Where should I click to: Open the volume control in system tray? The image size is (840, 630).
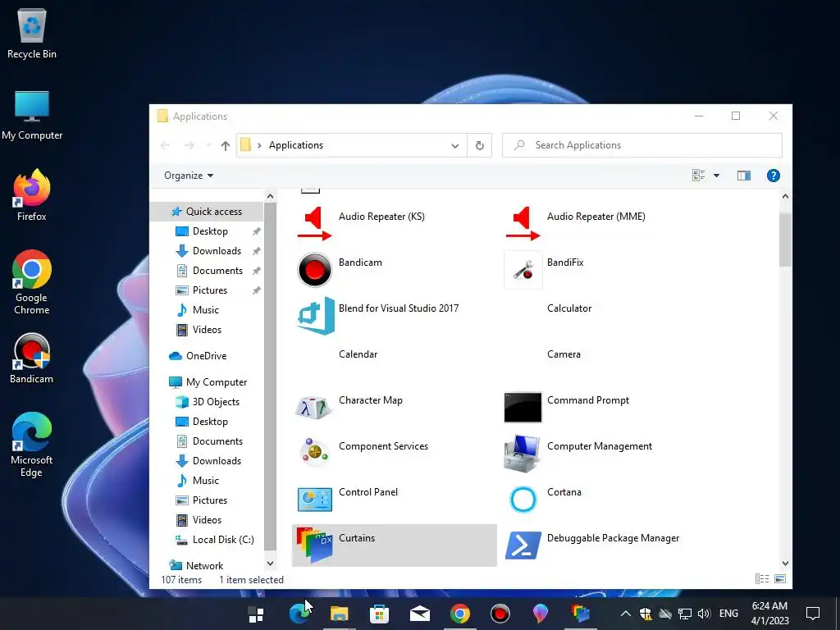[x=704, y=614]
